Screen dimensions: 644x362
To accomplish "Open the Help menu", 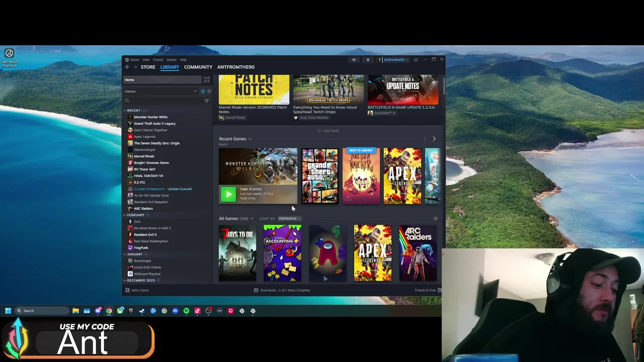I will [183, 60].
